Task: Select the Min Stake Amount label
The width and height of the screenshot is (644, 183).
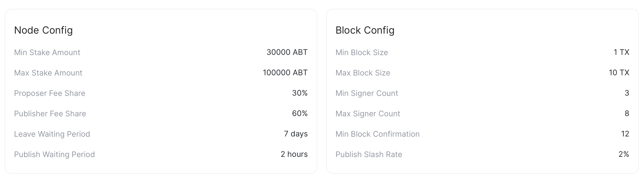Action: click(x=47, y=52)
